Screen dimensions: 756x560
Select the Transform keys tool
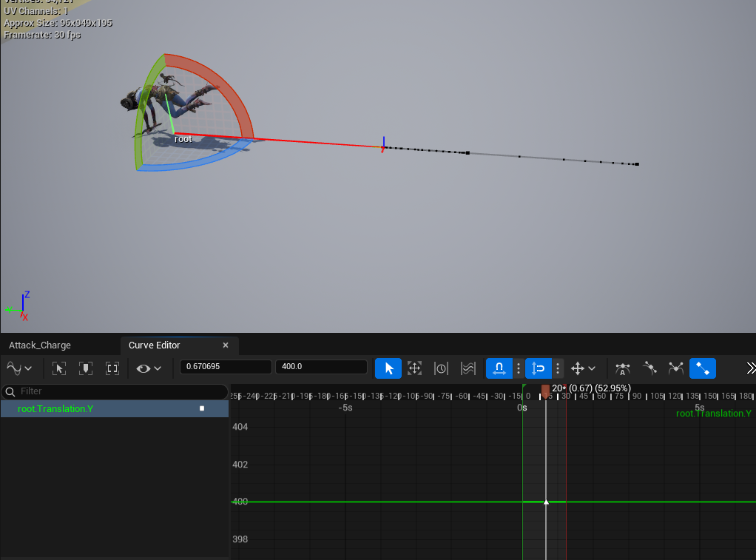tap(415, 368)
